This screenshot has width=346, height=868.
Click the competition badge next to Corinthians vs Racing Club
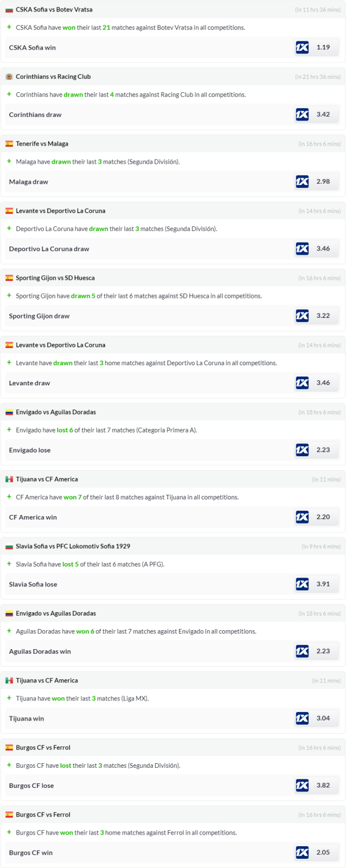[x=9, y=77]
